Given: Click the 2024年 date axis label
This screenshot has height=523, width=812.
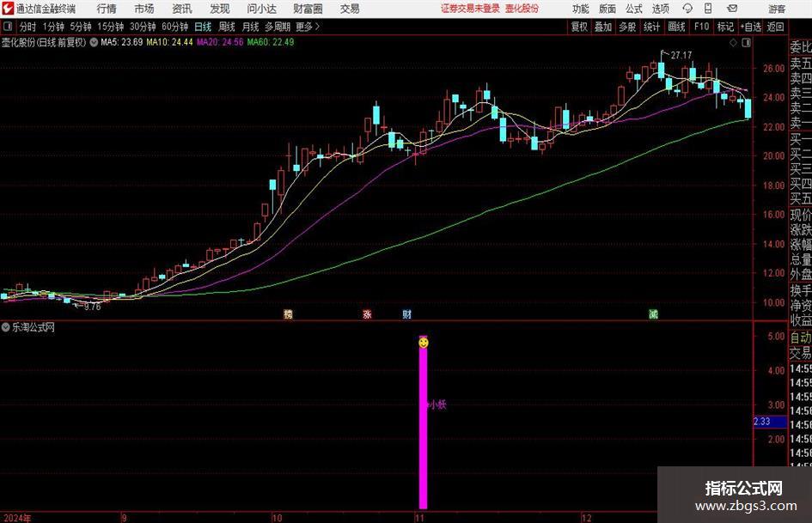Looking at the screenshot, I should (x=17, y=518).
